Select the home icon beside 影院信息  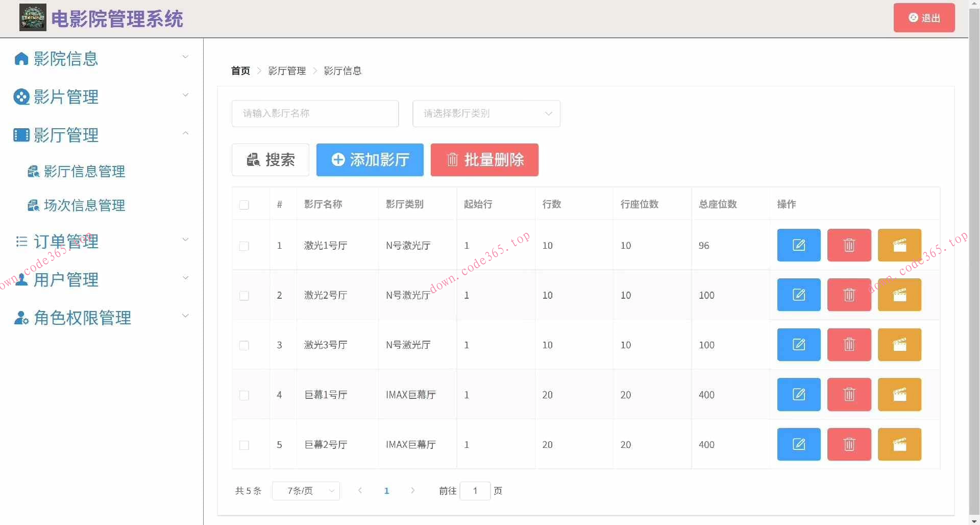pos(21,58)
